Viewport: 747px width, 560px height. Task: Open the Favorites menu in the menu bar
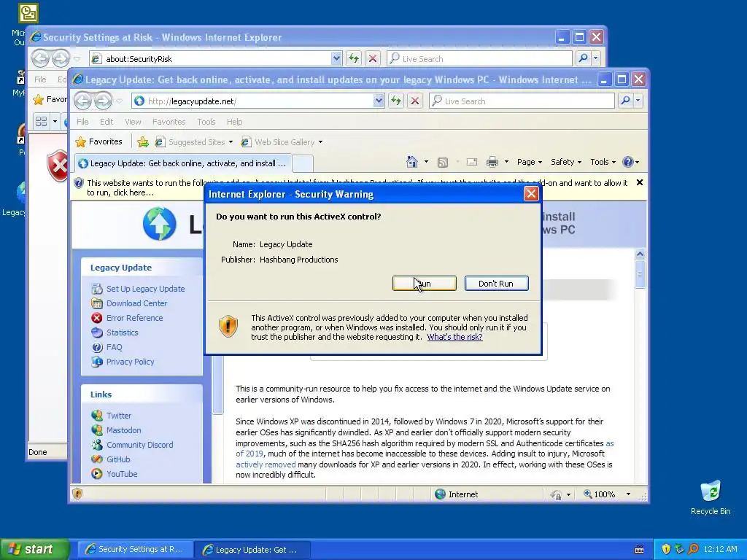click(x=169, y=122)
